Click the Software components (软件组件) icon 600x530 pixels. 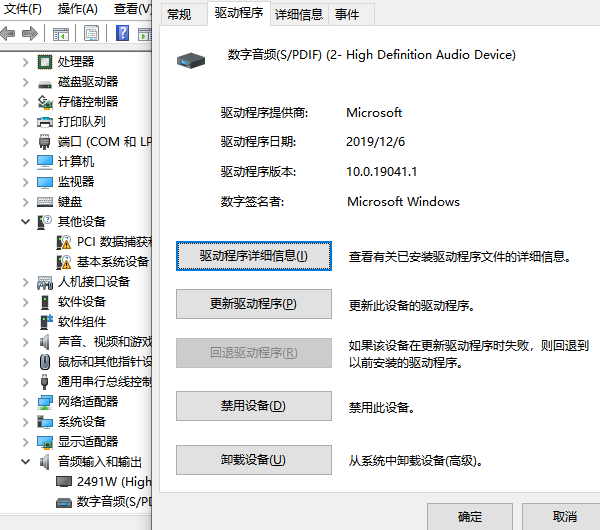tap(46, 322)
